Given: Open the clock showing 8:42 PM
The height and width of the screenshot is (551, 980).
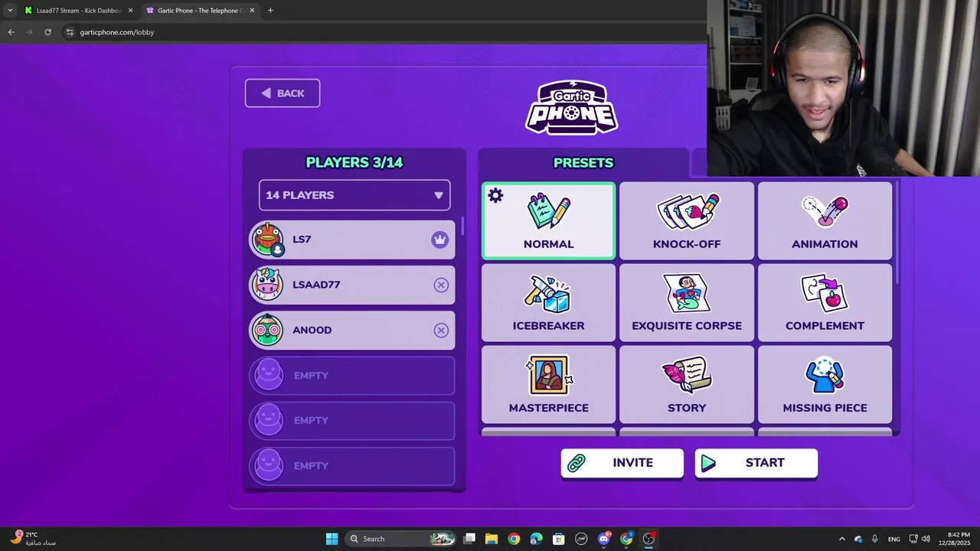Looking at the screenshot, I should tap(959, 539).
